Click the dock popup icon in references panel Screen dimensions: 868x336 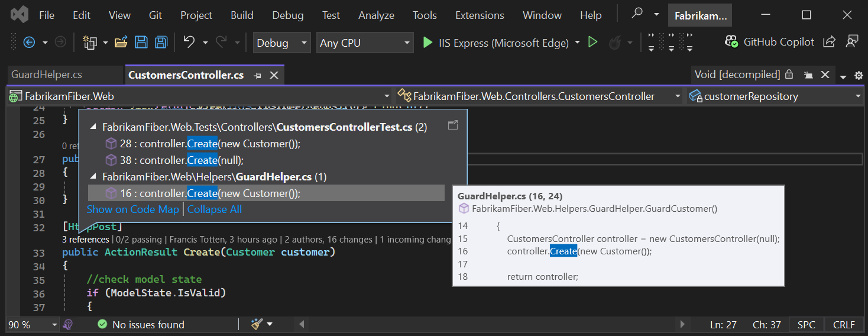(453, 125)
